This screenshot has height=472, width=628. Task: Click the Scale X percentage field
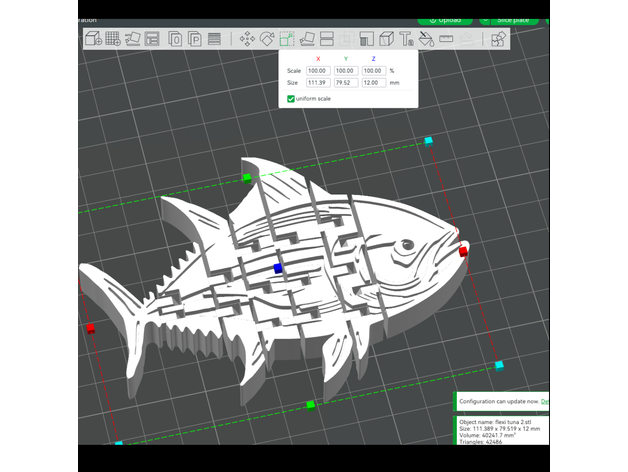point(318,71)
